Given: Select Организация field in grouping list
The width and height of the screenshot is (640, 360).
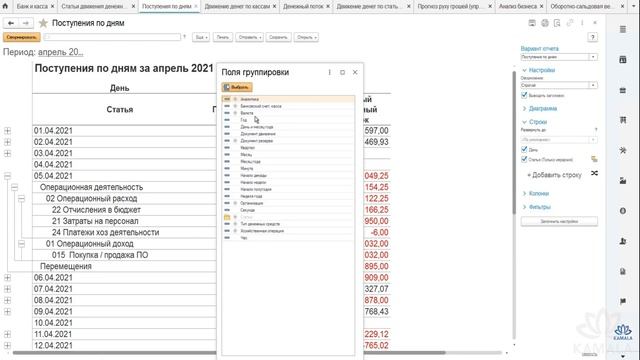Looking at the screenshot, I should coord(288,203).
